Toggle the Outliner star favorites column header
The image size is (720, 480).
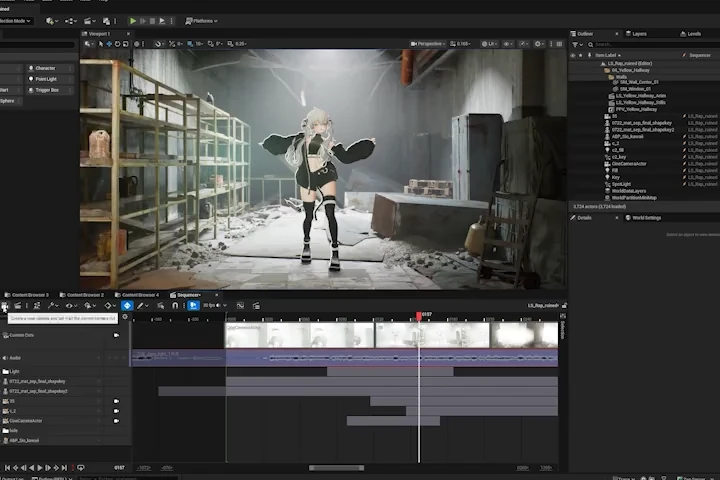click(581, 55)
